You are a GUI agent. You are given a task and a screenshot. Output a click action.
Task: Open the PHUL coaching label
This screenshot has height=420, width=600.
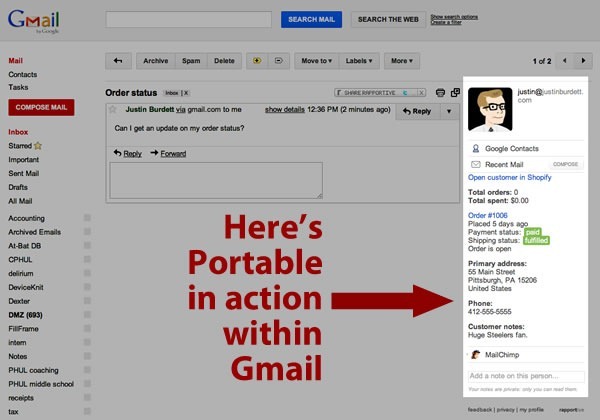point(34,370)
